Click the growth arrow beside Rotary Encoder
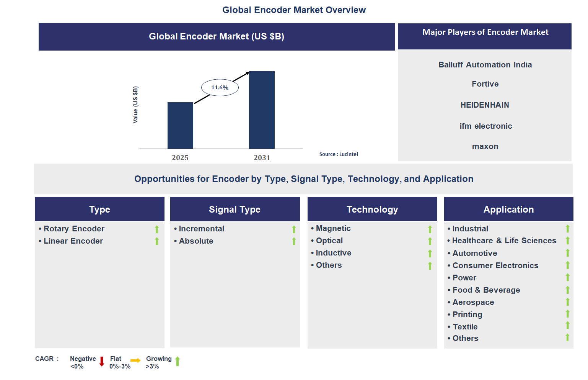Screen dimensions: 588x380 point(157,229)
